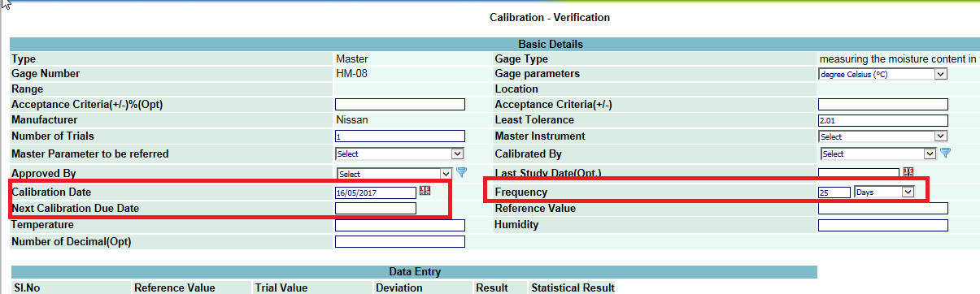Click the Last Study Date input

pos(859,172)
